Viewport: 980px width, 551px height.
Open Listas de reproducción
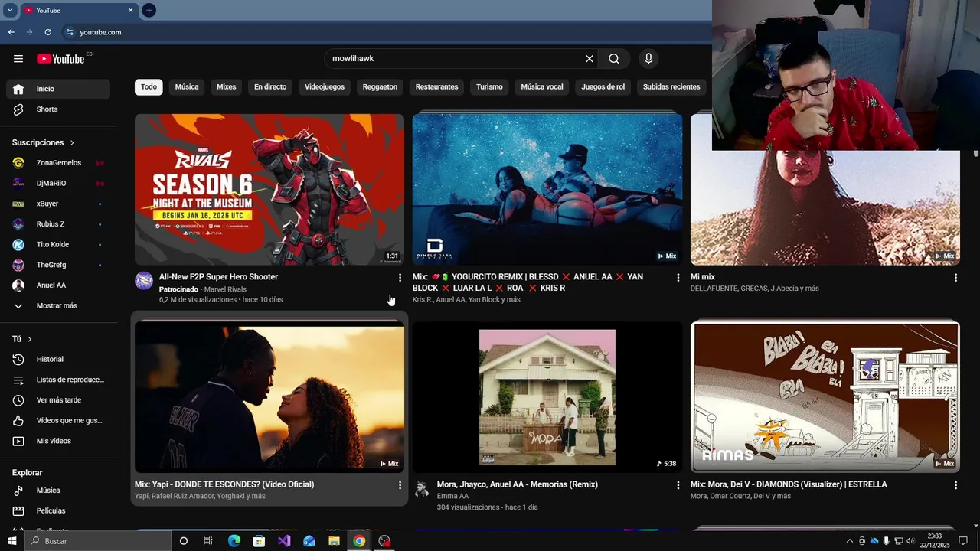58,380
